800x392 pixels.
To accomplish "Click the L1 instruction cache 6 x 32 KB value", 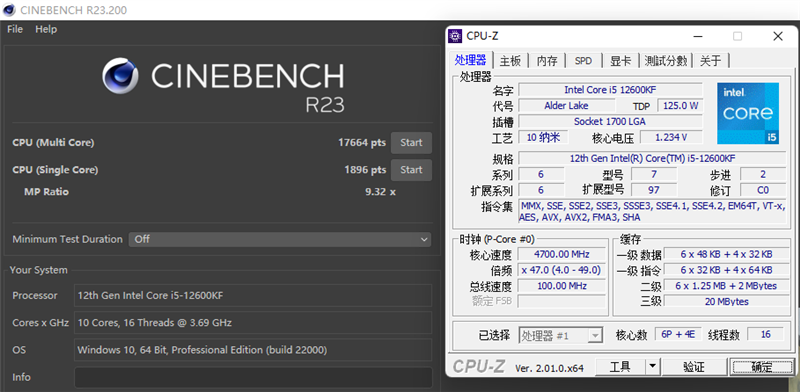I will (x=726, y=270).
